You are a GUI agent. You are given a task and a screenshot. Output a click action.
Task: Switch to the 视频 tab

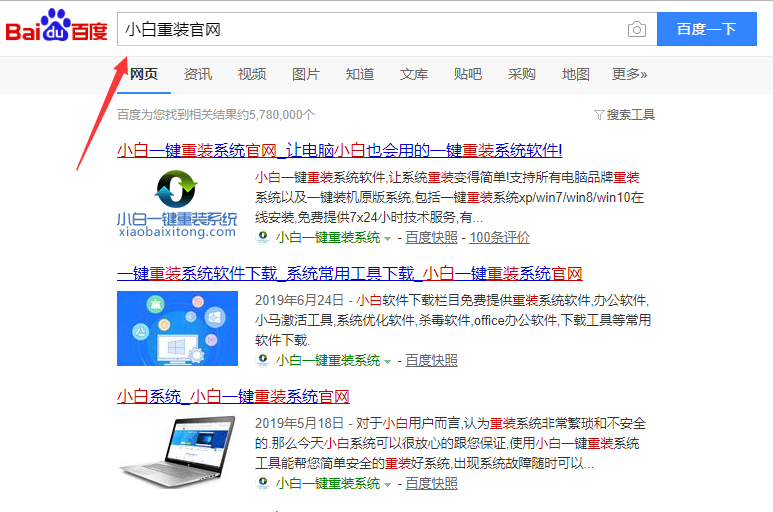pyautogui.click(x=252, y=74)
